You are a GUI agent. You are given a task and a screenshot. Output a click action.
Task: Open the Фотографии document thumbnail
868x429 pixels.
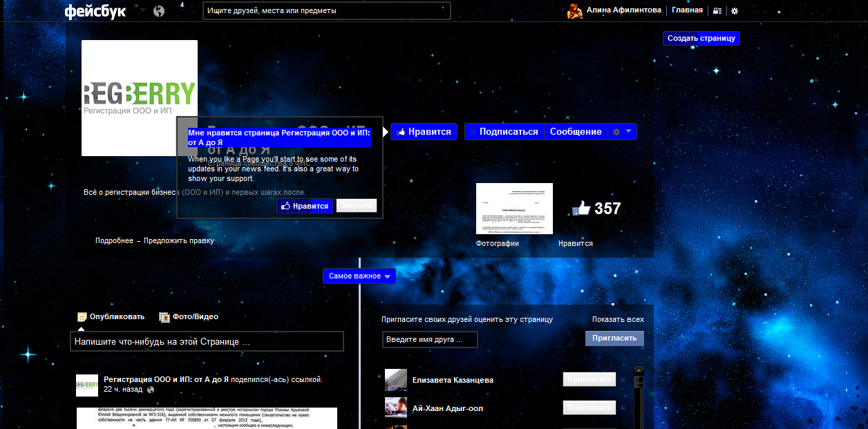pyautogui.click(x=514, y=209)
